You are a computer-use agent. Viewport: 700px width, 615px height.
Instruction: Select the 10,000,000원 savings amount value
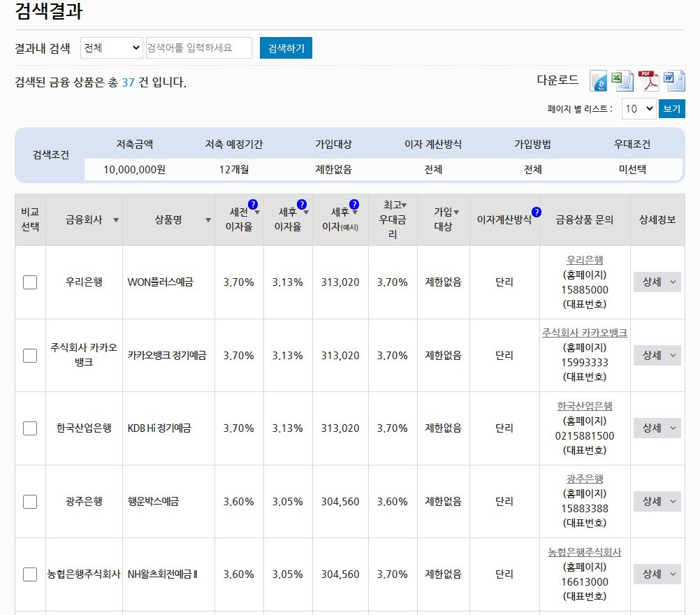click(x=134, y=170)
